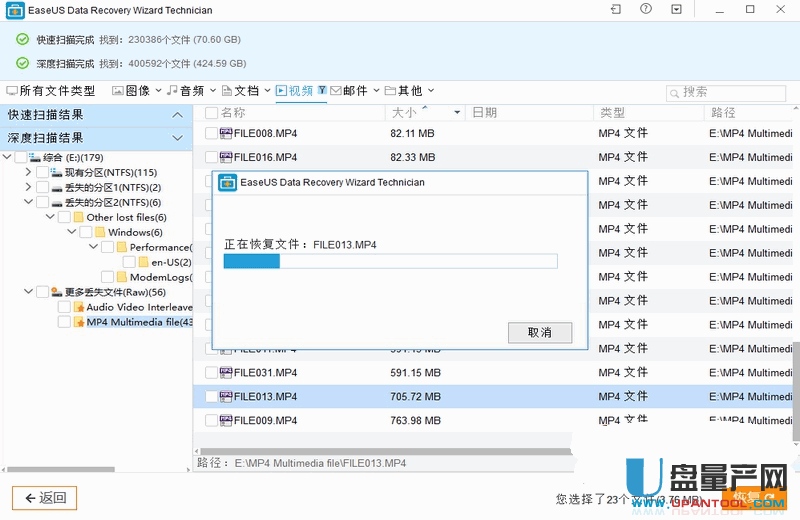Image resolution: width=800 pixels, height=520 pixels.
Task: Select the 所有文件类型 filter tab
Action: [50, 91]
